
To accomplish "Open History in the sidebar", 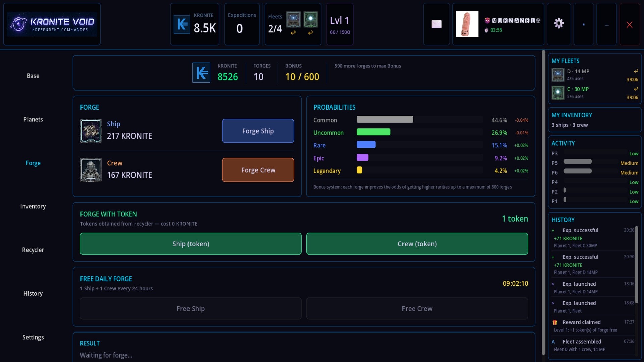I will click(33, 294).
